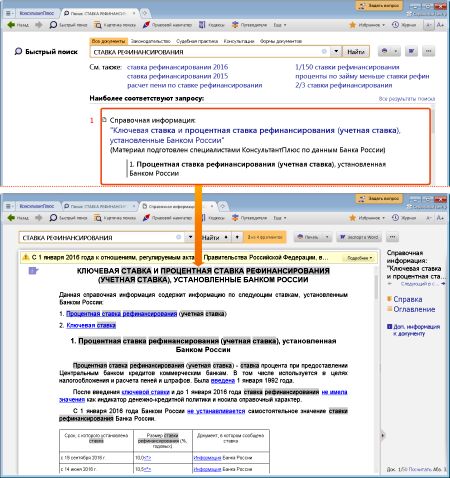Expand the Еще dropdown in the search results window

(x=280, y=25)
